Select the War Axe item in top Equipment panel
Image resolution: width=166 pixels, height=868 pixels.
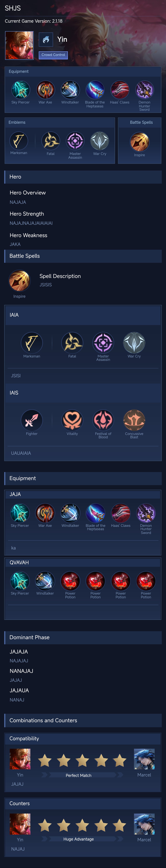[46, 90]
